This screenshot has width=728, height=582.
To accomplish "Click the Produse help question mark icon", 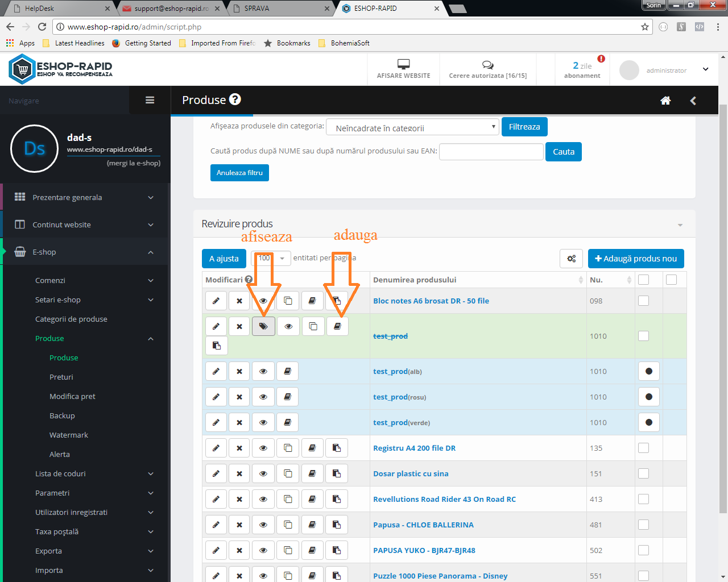I will tap(235, 99).
